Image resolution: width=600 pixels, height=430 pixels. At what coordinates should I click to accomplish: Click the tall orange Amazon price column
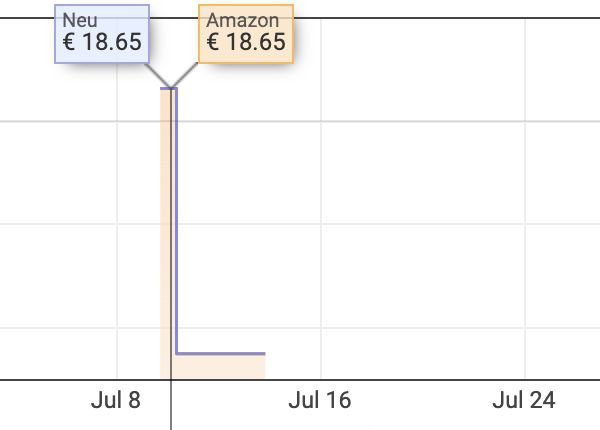[x=165, y=233]
